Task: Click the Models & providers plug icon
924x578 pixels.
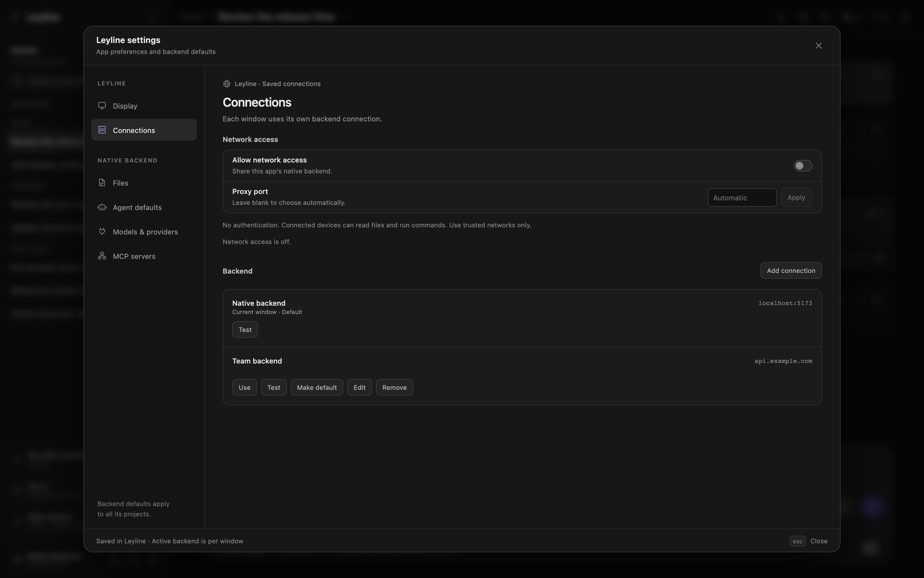Action: click(102, 231)
